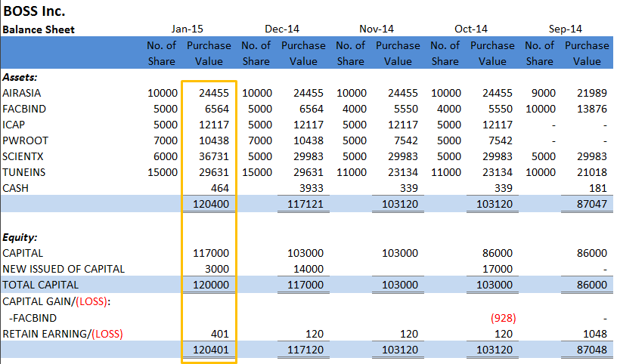
Task: Click Dec-14 total assets value 117121
Action: pos(305,204)
